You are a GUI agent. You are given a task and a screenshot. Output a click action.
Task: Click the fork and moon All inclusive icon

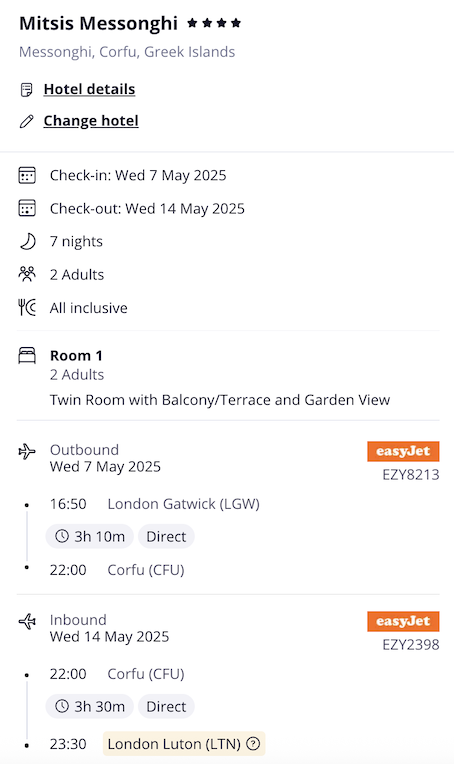(x=27, y=307)
